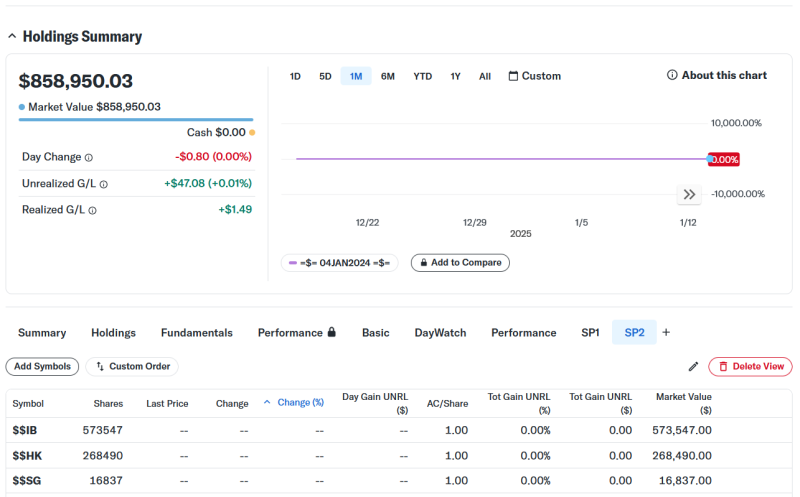The width and height of the screenshot is (800, 497).
Task: Click the Delete View button
Action: 750,367
